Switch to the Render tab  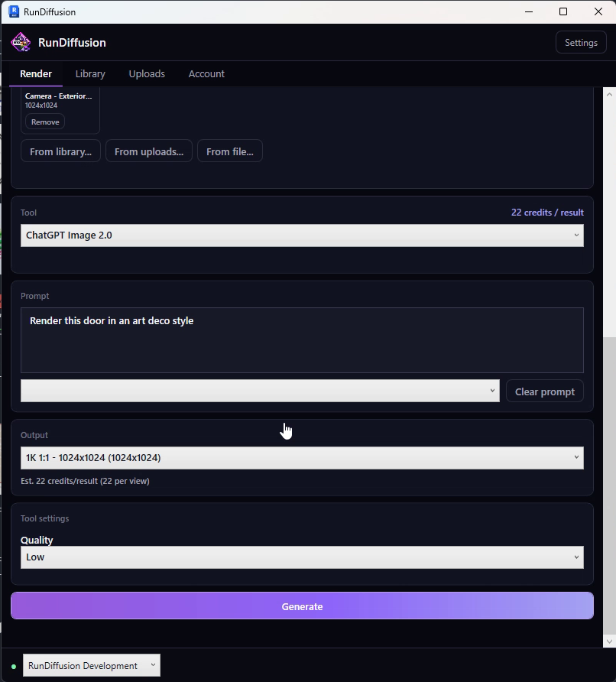(36, 73)
